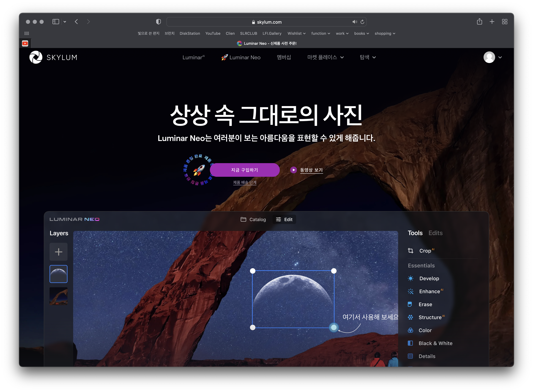Select the moon layer thumbnail
This screenshot has height=392, width=533.
[58, 274]
